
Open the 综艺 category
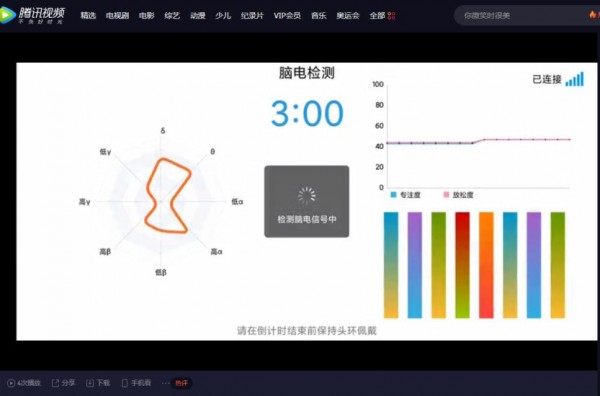[x=172, y=16]
